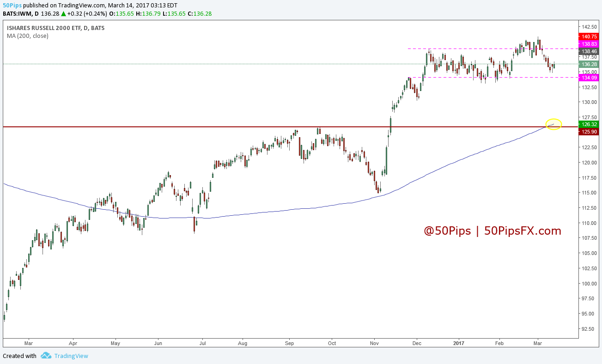Select the magenta 138.83 price label
This screenshot has width=602, height=364.
(x=589, y=43)
